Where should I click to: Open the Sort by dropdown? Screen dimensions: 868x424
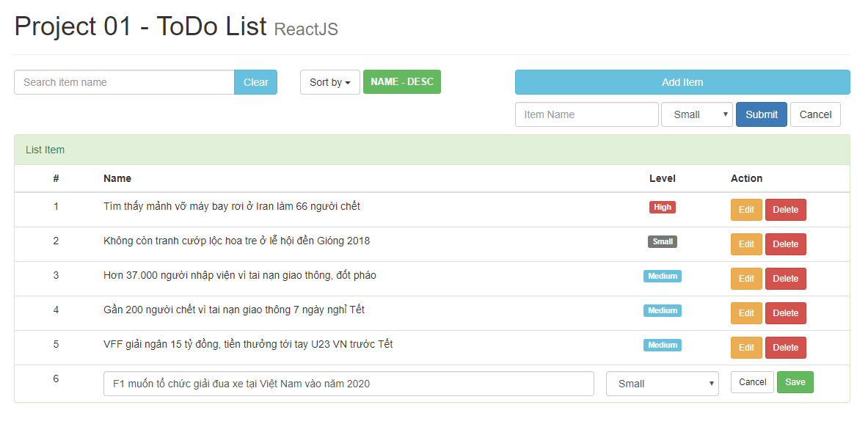(x=329, y=82)
